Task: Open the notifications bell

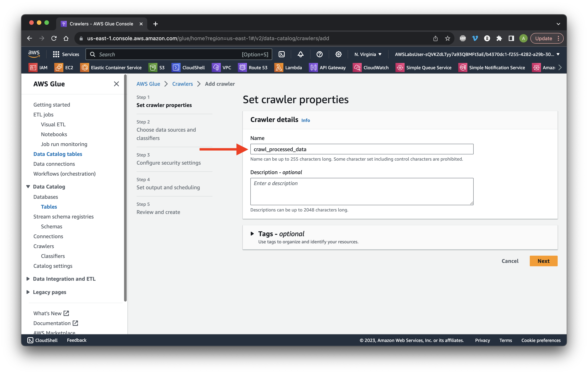Action: coord(301,54)
